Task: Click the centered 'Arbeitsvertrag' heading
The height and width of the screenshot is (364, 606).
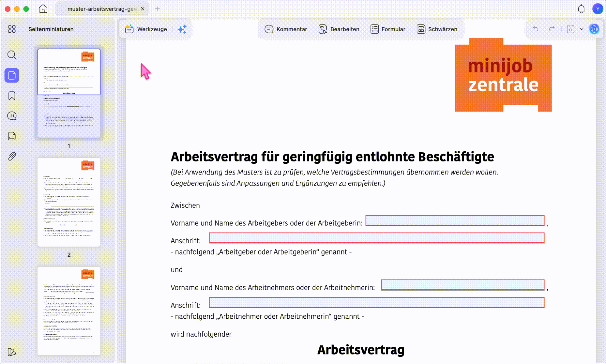Action: [x=361, y=350]
